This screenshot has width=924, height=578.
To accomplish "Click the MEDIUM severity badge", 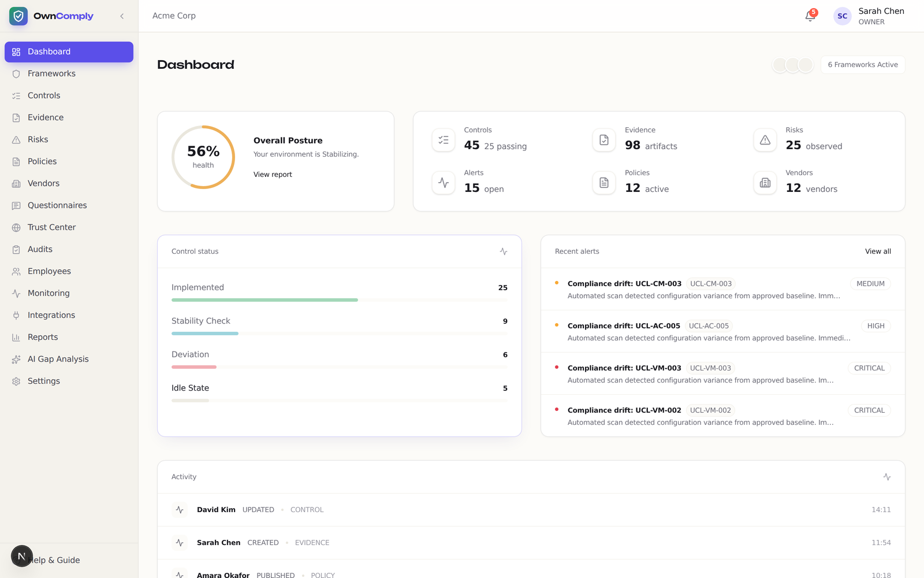I will pyautogui.click(x=870, y=284).
